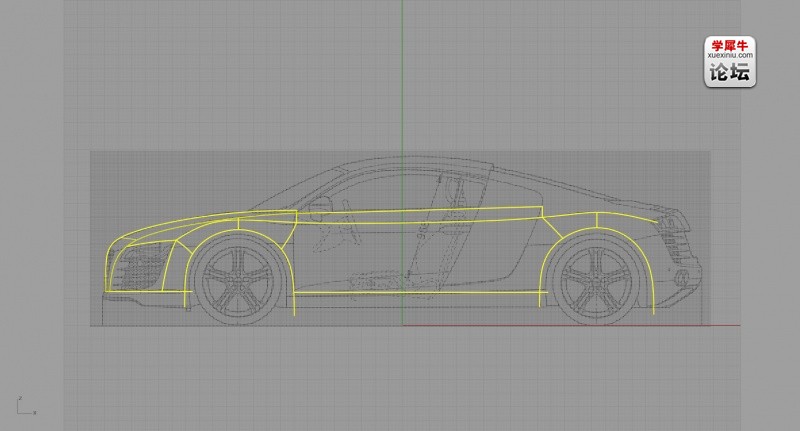800x431 pixels.
Task: Pick the short vertical yellow line above the rear wheel
Action: [x=596, y=219]
